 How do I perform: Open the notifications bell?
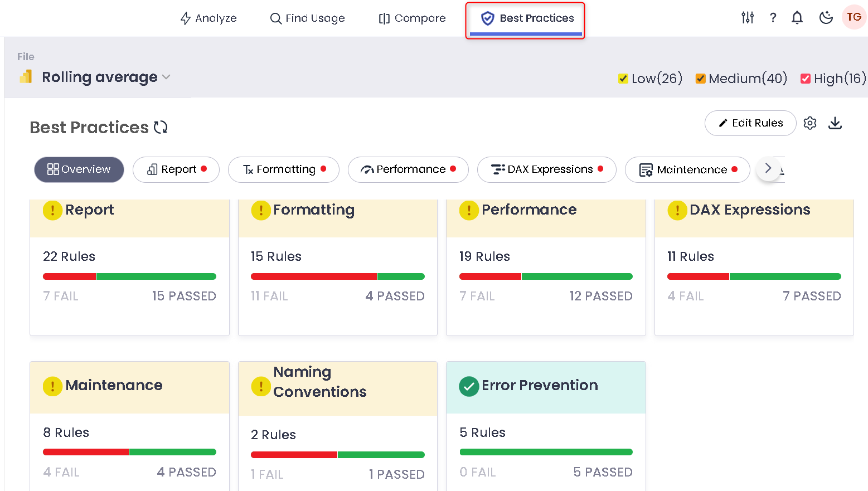click(797, 18)
